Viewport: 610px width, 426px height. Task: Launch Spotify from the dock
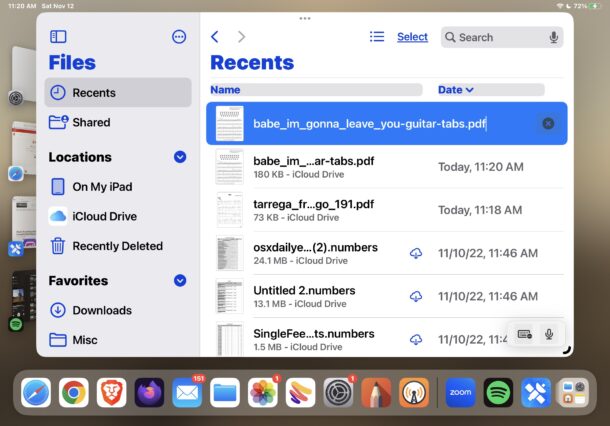coord(498,392)
